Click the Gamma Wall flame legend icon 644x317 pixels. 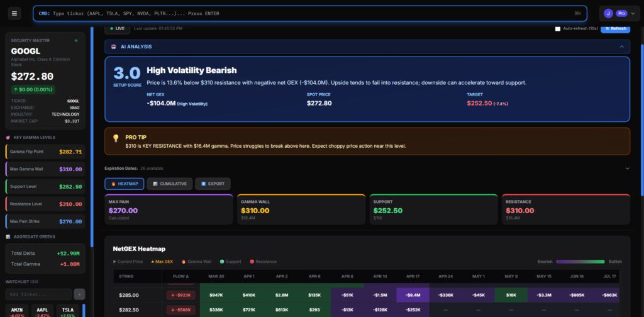183,262
